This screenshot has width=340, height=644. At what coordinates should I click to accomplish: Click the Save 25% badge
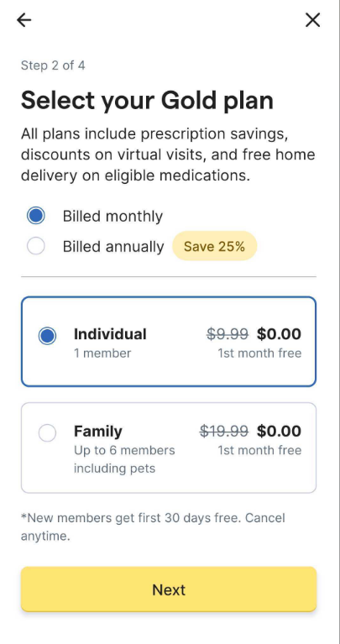click(x=214, y=246)
